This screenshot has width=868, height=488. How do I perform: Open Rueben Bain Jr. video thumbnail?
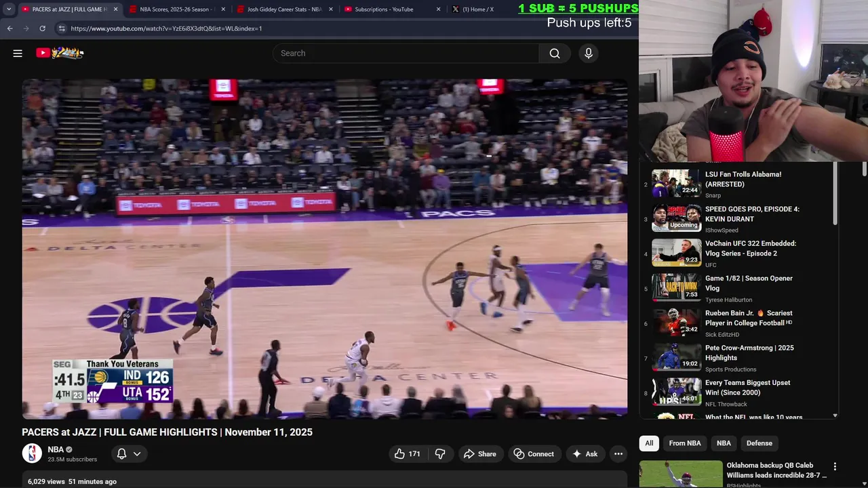(677, 322)
